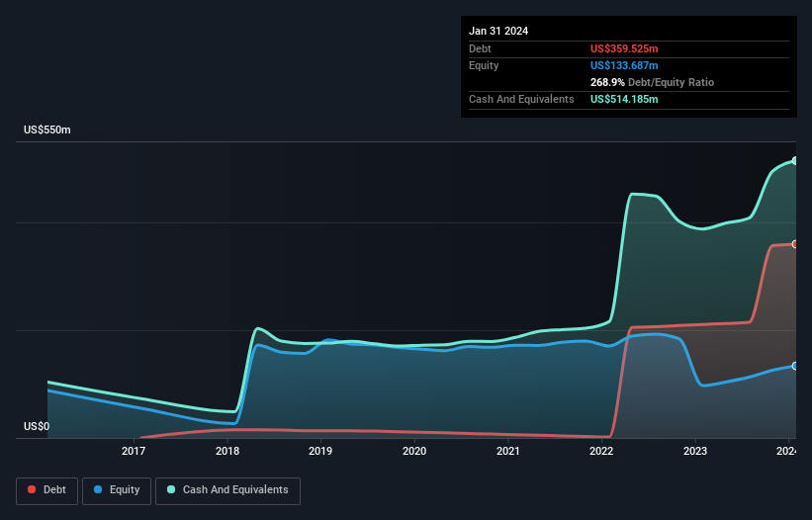Screen dimensions: 812x520
Task: Click the US$0 axis label
Action: [37, 426]
